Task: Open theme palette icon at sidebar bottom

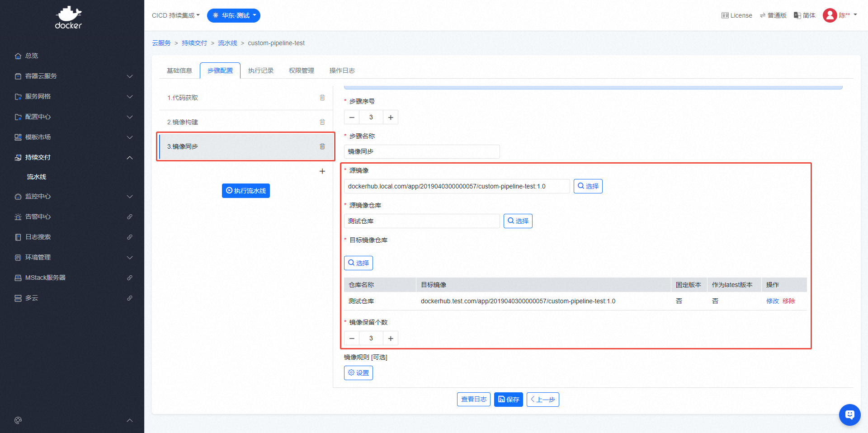Action: (x=18, y=420)
